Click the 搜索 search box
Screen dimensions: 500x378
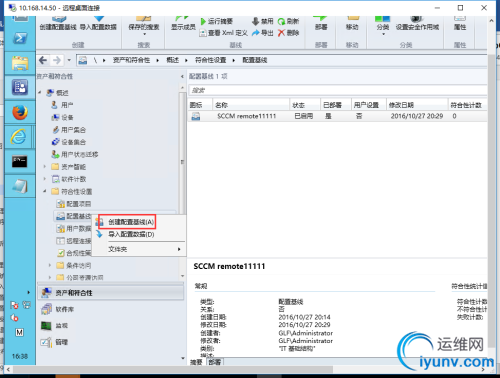click(x=337, y=90)
